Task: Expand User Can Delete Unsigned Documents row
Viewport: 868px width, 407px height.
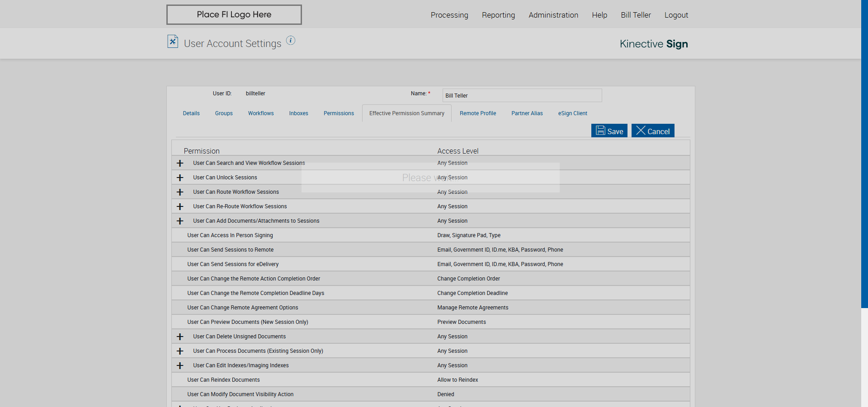Action: [180, 337]
